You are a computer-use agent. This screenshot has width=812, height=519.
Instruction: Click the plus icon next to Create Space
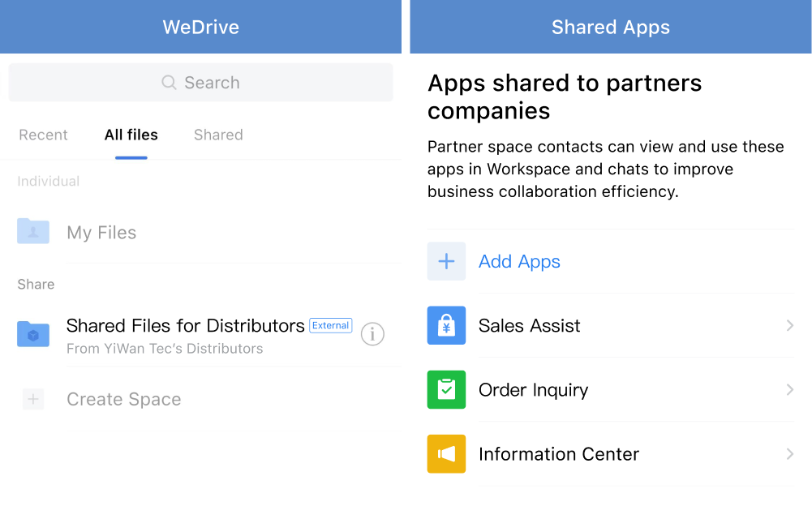pos(33,399)
